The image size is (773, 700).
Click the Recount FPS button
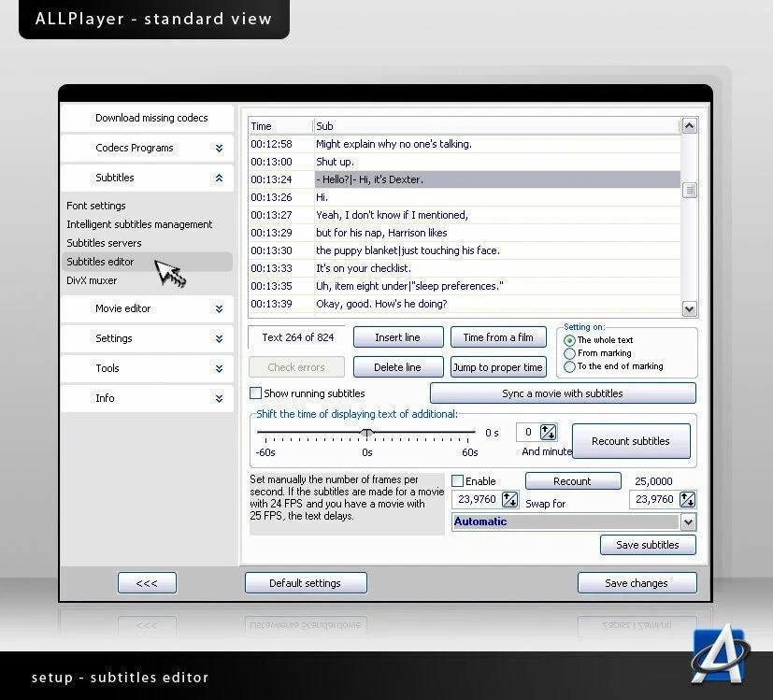(573, 481)
